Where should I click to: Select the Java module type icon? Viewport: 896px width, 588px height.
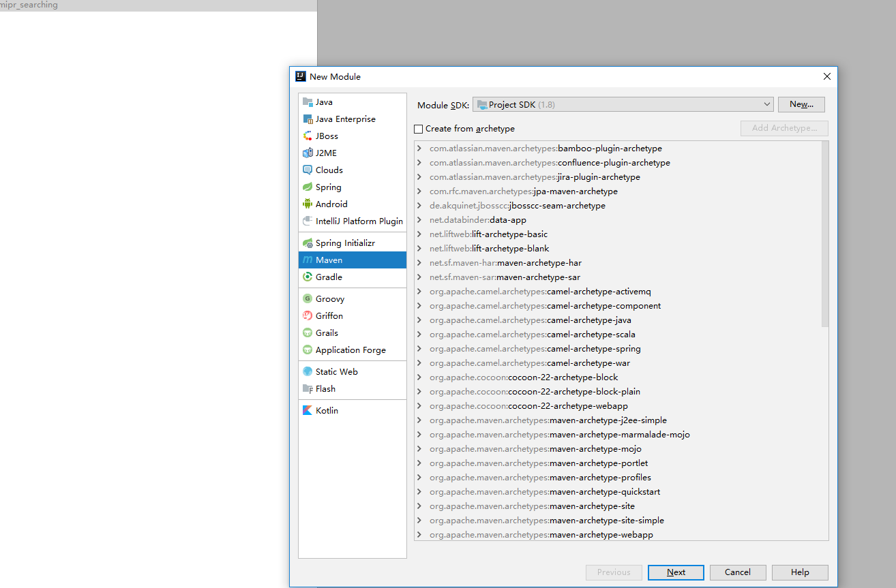click(308, 102)
